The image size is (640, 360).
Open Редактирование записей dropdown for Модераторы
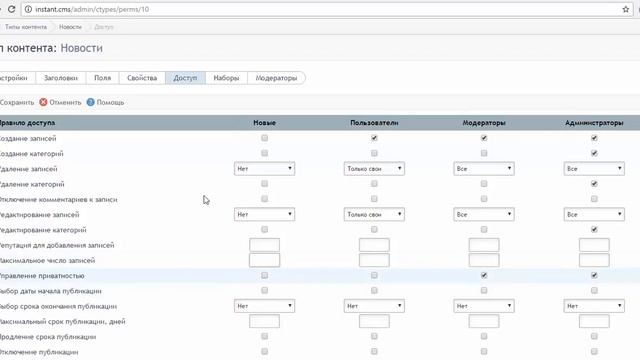click(x=484, y=214)
